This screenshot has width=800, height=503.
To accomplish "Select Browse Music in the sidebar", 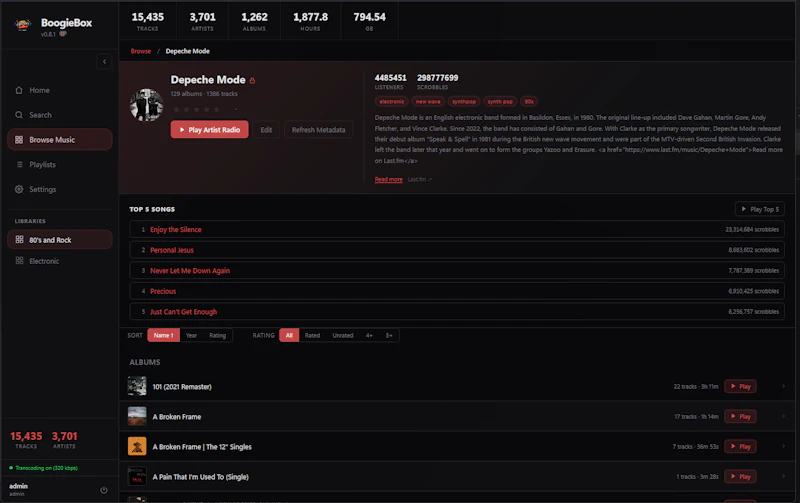I will click(x=60, y=139).
